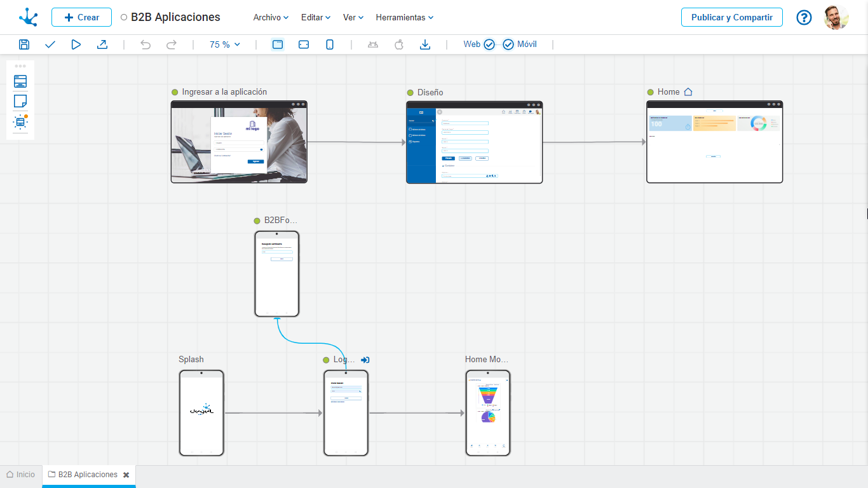
Task: Expand the Herramientas menu
Action: [x=404, y=18]
